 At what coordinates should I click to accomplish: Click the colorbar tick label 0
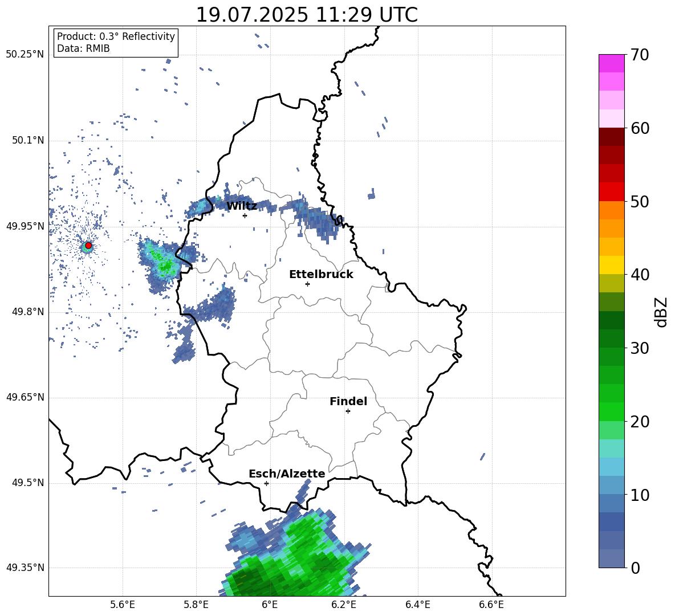(x=635, y=568)
